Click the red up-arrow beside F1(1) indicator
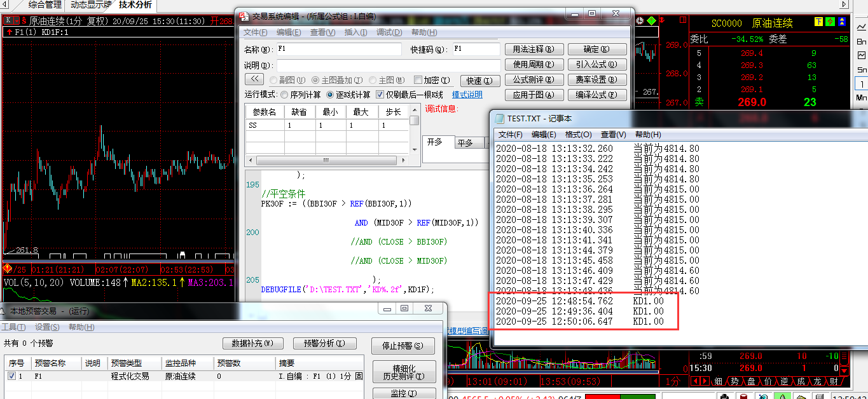Screen dimensions: 868x399 (8, 32)
